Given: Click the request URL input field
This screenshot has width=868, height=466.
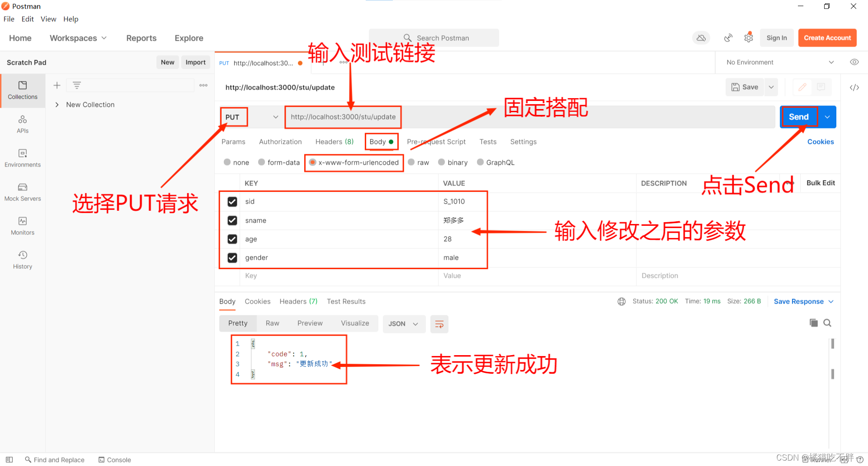Looking at the screenshot, I should [x=530, y=117].
